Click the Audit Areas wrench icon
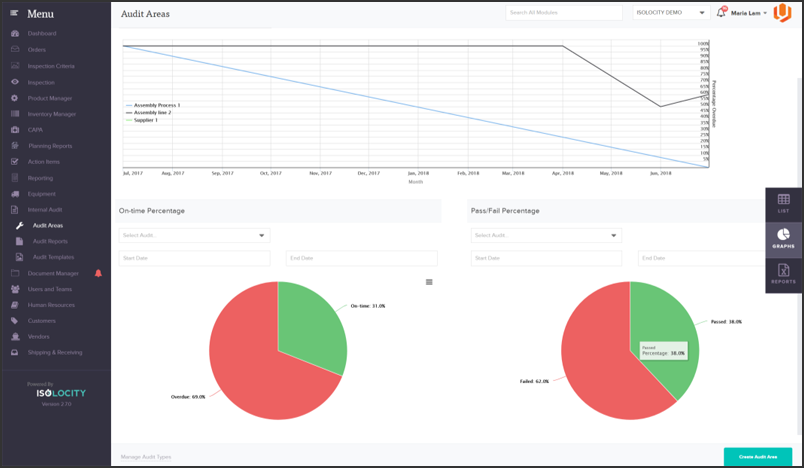Image resolution: width=804 pixels, height=468 pixels. point(19,226)
